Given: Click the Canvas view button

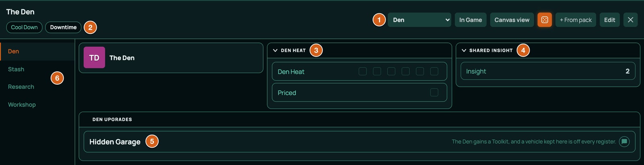Looking at the screenshot, I should point(512,20).
